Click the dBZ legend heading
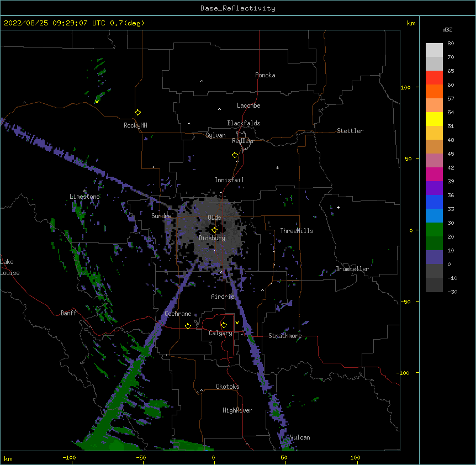 point(447,29)
